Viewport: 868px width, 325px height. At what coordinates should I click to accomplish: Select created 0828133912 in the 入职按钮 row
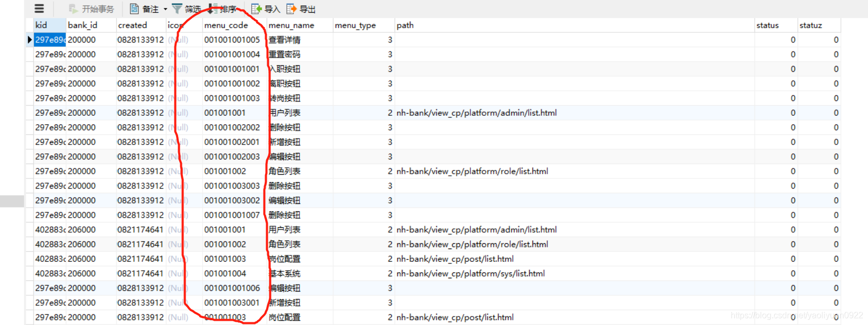(x=141, y=69)
